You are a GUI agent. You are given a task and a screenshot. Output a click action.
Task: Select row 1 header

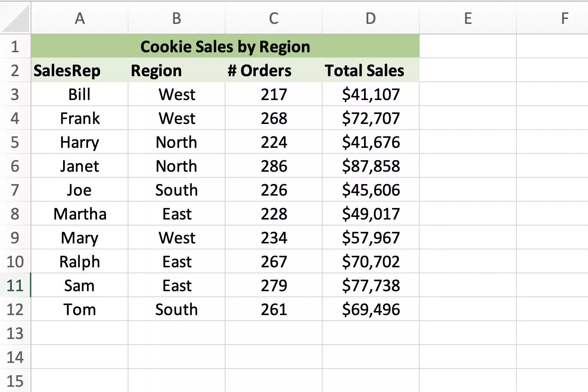[x=15, y=47]
